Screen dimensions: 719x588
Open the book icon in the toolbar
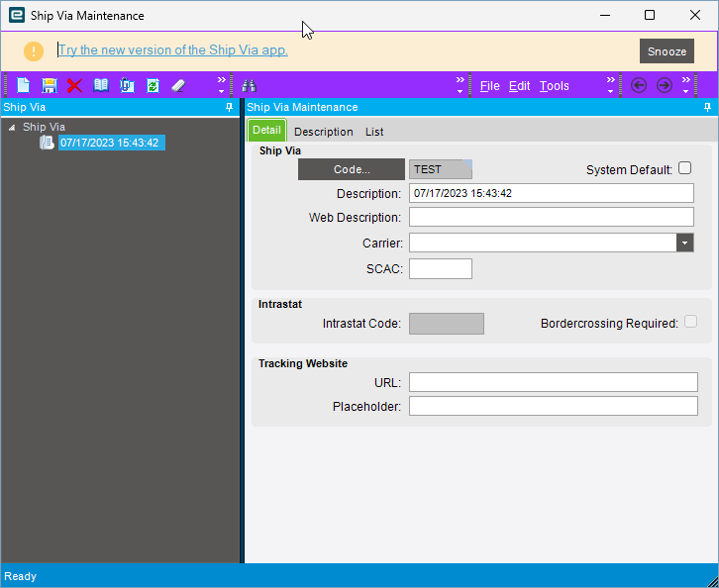[x=101, y=85]
